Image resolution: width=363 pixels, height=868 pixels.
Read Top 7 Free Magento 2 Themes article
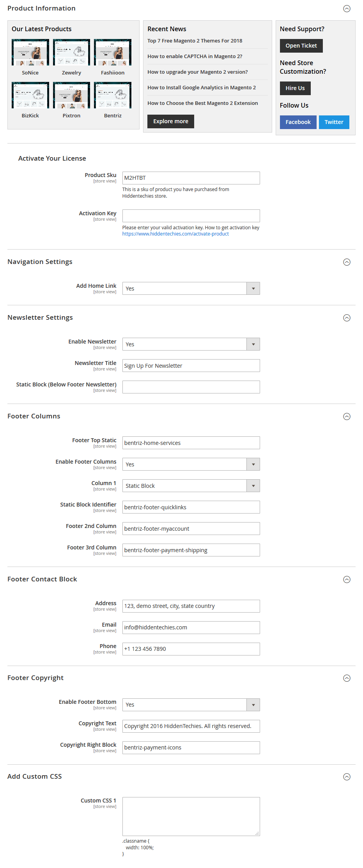(x=195, y=41)
